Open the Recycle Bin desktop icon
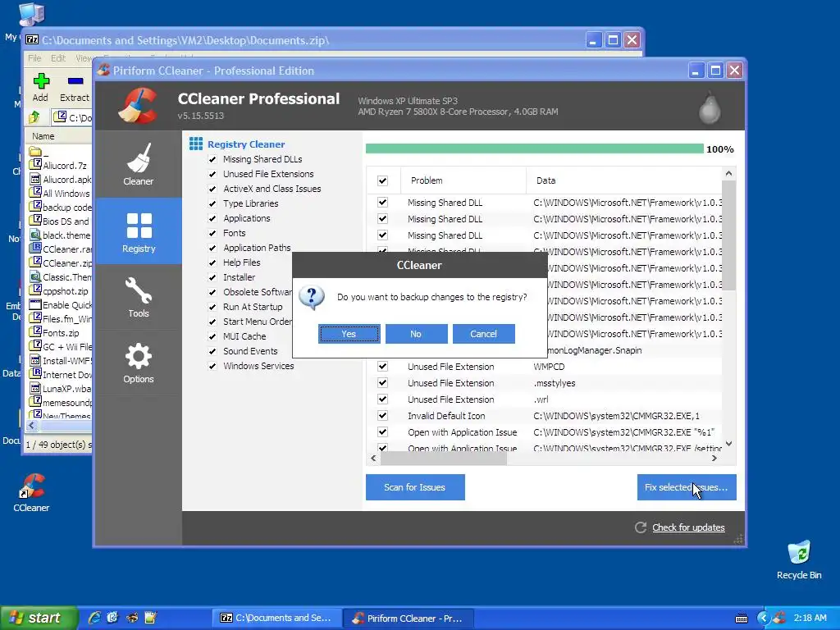Image resolution: width=840 pixels, height=630 pixels. click(x=799, y=559)
